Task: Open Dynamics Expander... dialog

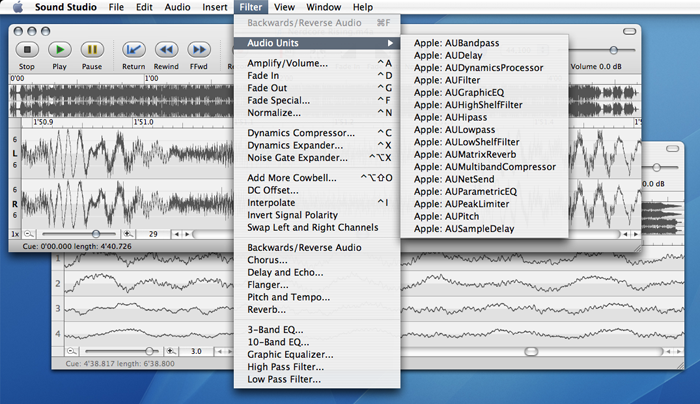Action: point(317,146)
